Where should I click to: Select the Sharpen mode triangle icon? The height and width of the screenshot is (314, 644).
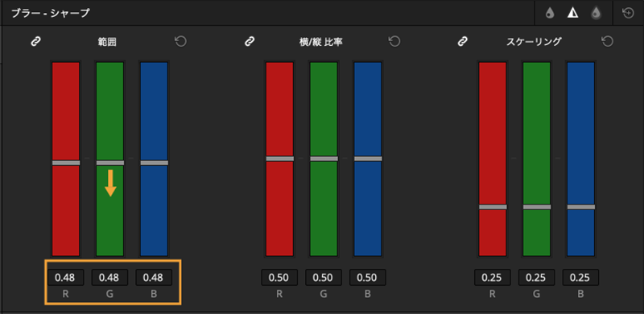pos(572,13)
